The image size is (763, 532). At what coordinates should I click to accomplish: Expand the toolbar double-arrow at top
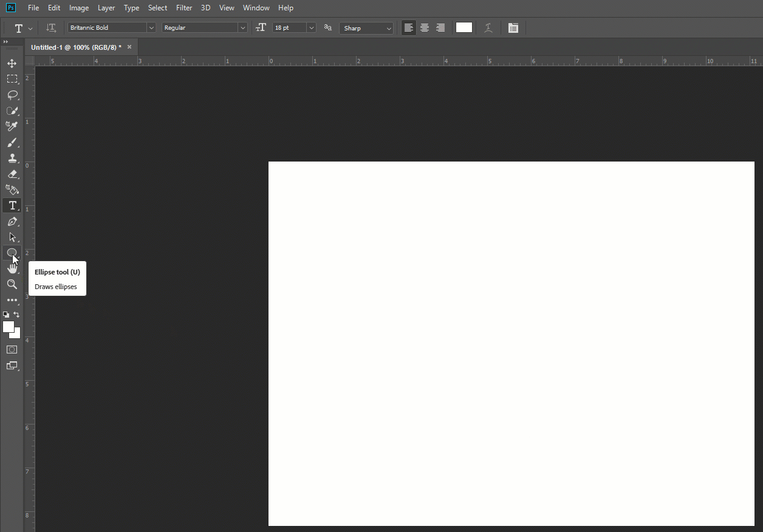pyautogui.click(x=5, y=42)
